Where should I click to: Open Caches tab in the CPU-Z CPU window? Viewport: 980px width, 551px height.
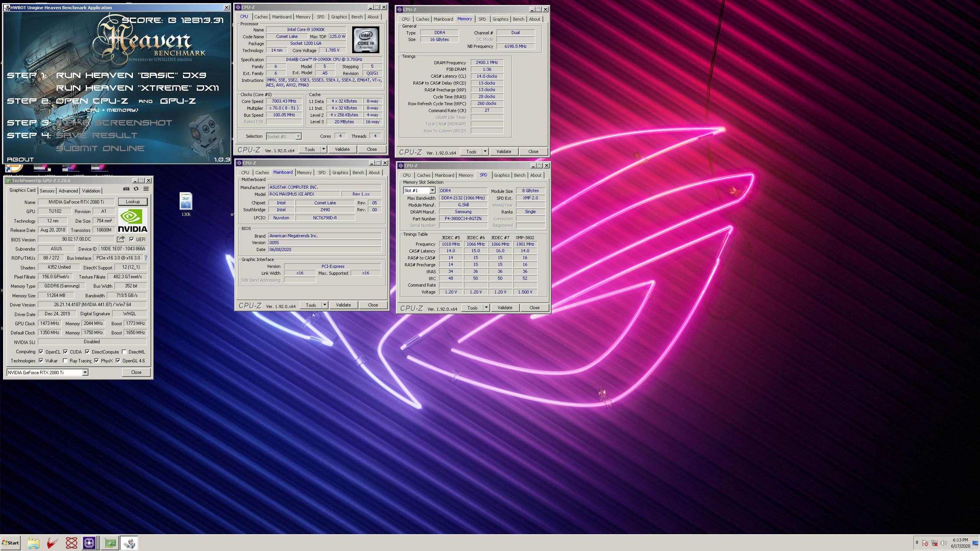(x=261, y=17)
